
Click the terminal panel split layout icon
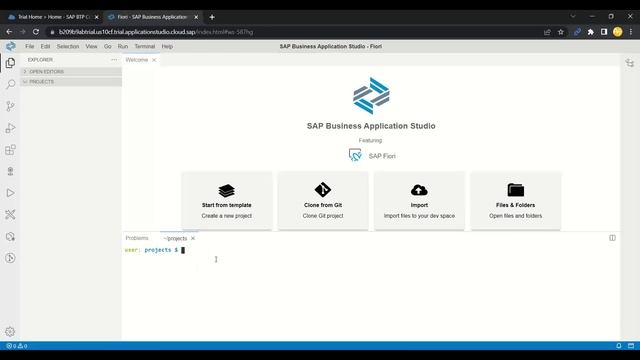pyautogui.click(x=612, y=238)
